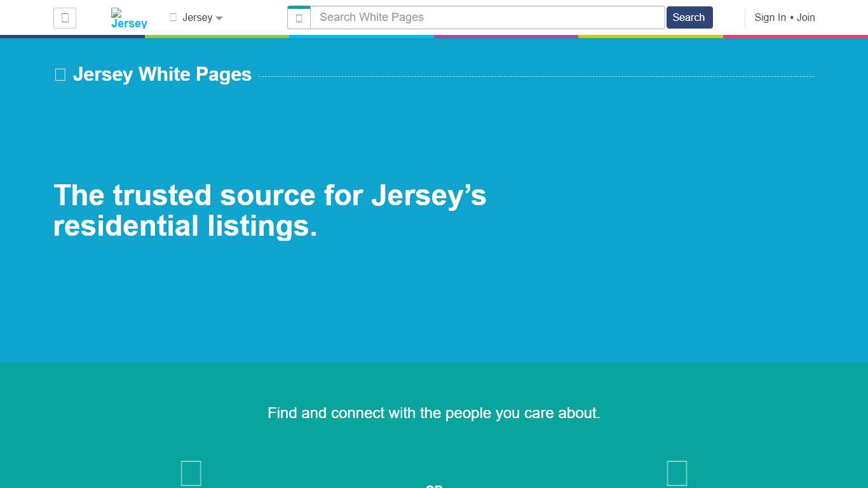Open the Sign In page
The width and height of the screenshot is (868, 488).
(770, 18)
